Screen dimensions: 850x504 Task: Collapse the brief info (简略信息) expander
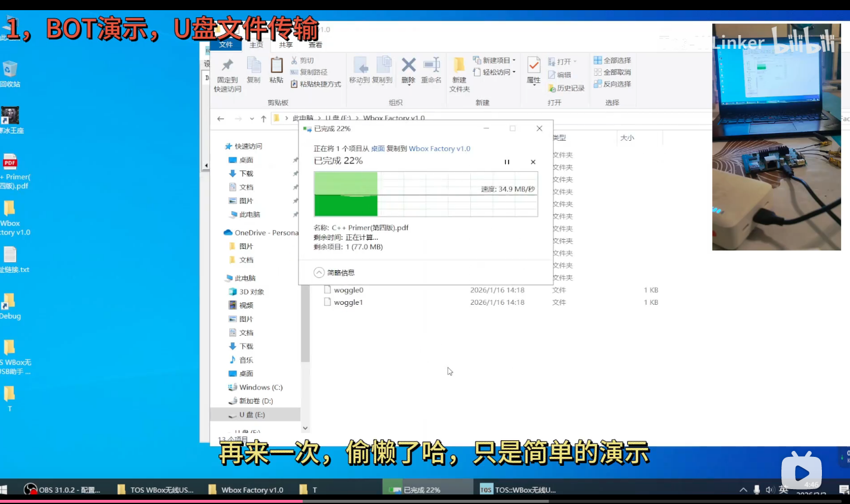(x=319, y=273)
